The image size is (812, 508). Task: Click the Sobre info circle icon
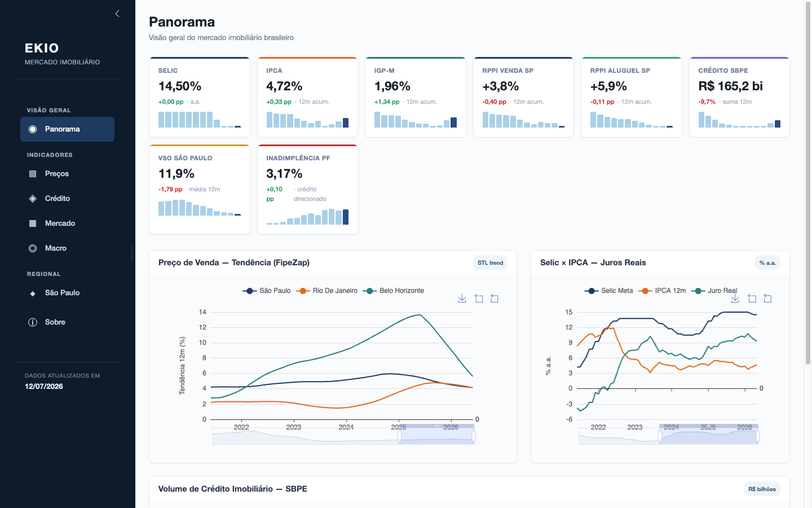pyautogui.click(x=33, y=322)
